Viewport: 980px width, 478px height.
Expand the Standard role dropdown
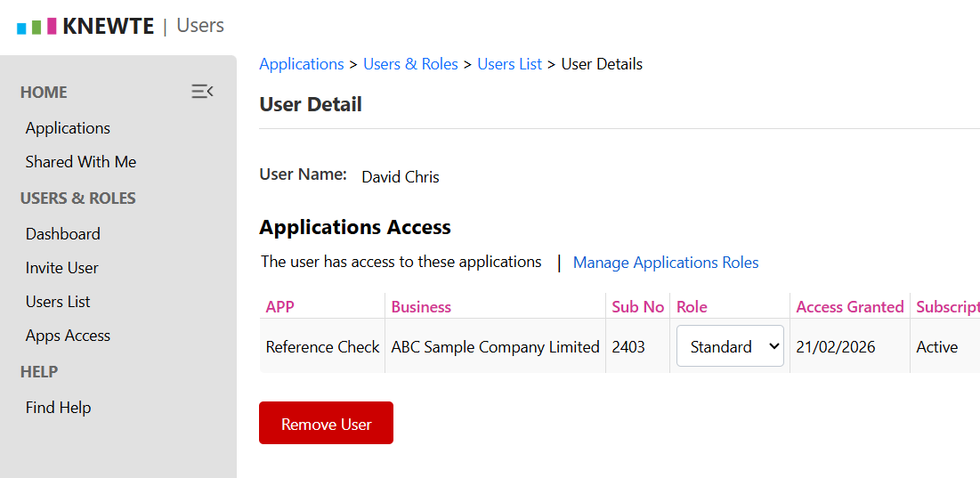click(x=730, y=346)
